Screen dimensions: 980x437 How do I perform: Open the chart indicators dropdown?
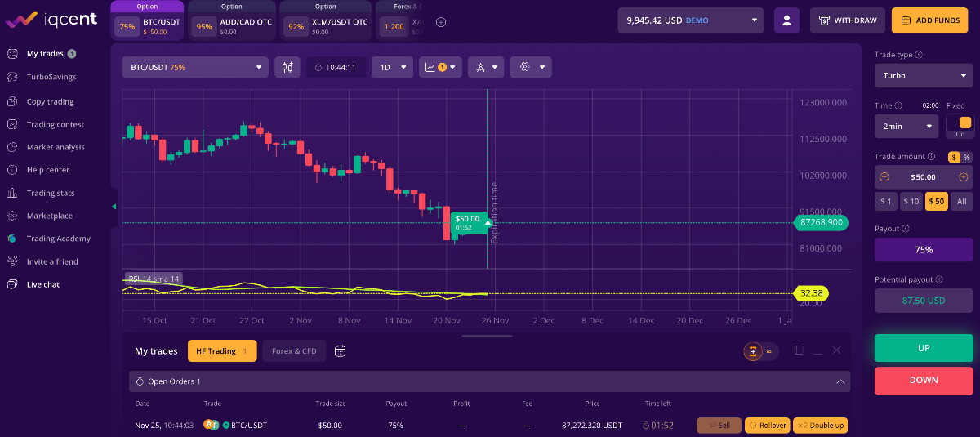441,67
